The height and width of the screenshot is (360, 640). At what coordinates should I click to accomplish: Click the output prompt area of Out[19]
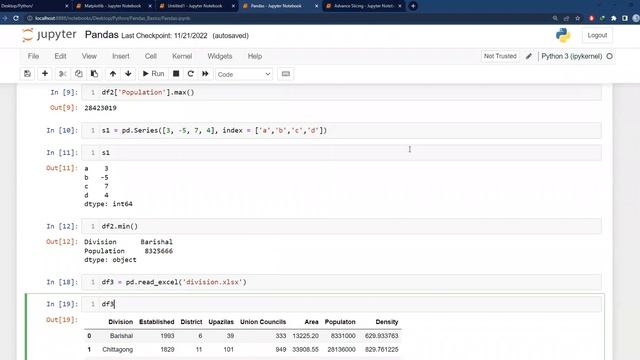[62, 320]
